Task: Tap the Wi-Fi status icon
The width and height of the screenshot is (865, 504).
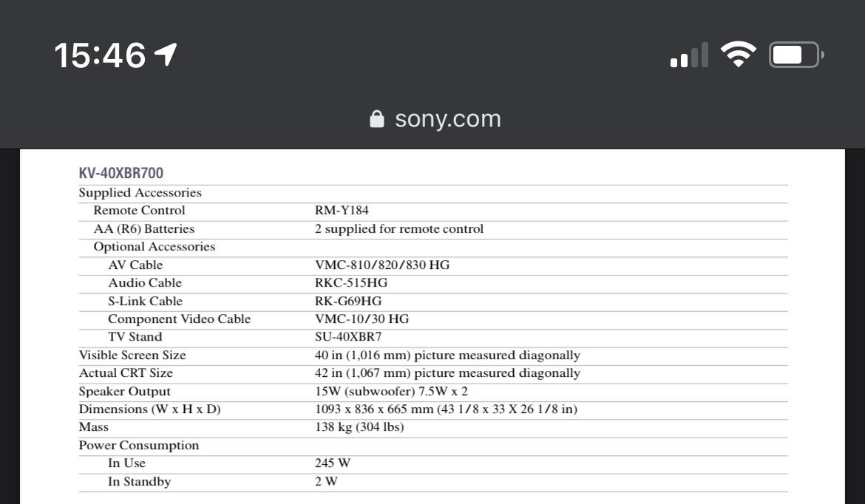Action: click(x=738, y=55)
